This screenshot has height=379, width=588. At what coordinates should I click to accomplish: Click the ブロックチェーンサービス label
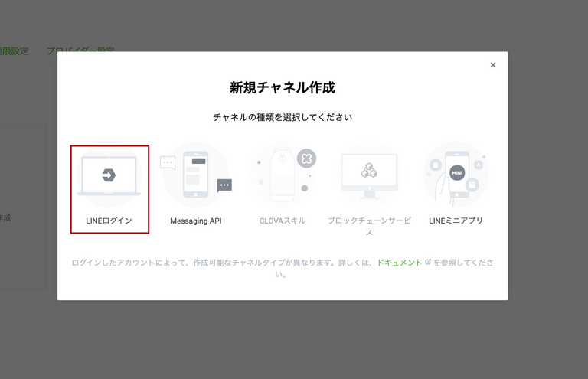[x=369, y=226]
